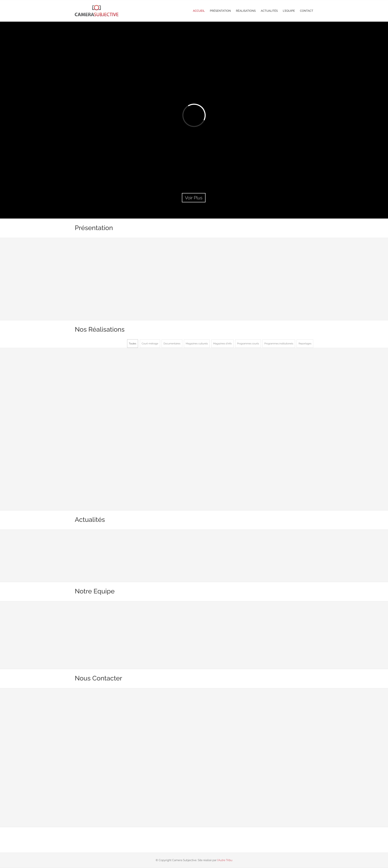Screen dimensions: 388x868
Task: Show Programmes institutionnels category
Action: point(279,343)
